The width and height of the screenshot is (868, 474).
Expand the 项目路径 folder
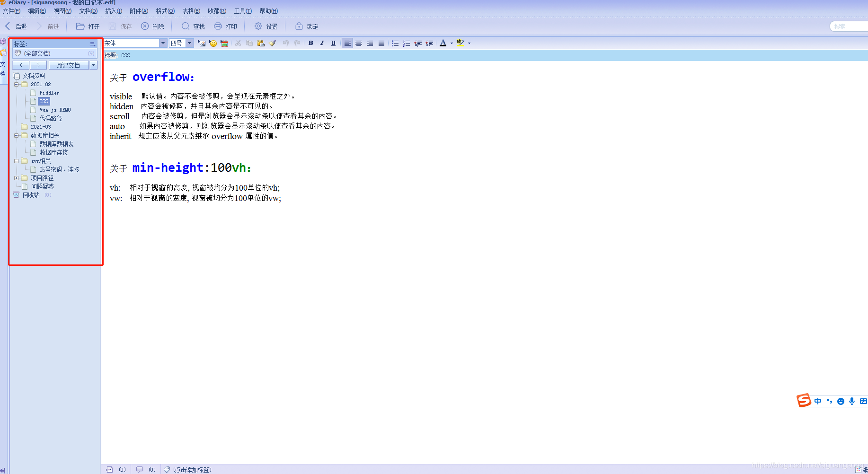tap(16, 178)
